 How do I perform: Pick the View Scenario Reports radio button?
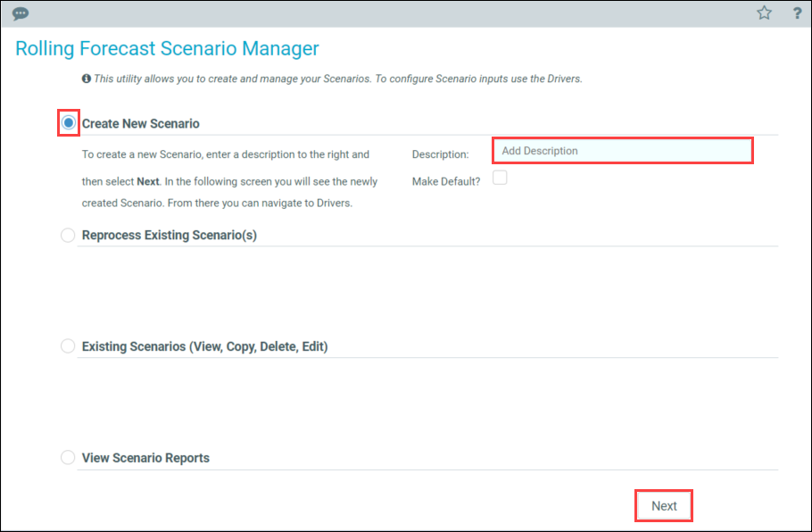(68, 457)
